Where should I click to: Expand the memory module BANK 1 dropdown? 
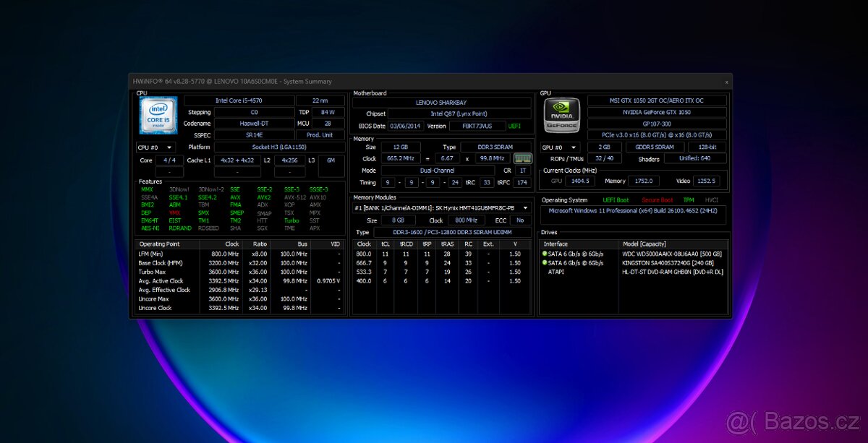441,208
